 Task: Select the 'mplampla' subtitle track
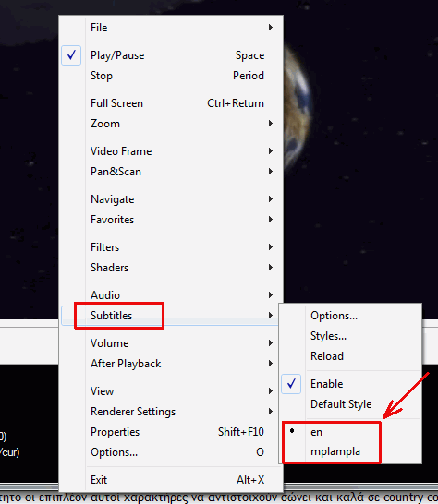tap(351, 451)
